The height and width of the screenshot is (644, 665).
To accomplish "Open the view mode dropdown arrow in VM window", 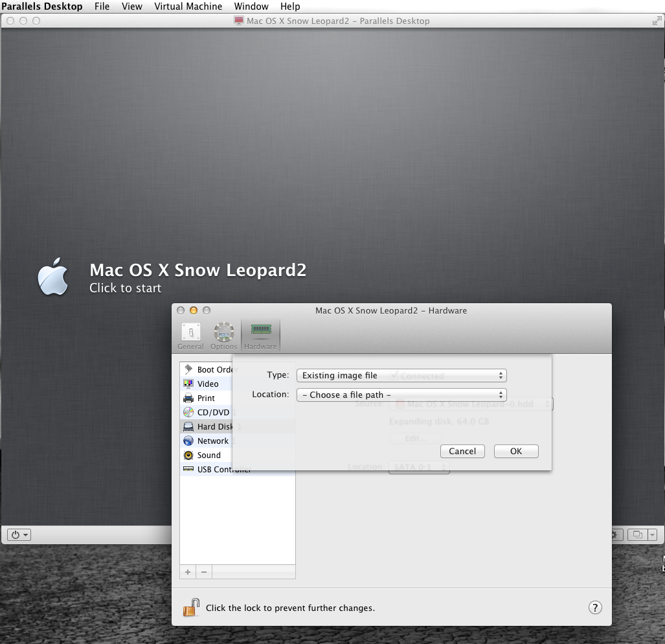I will tap(652, 535).
